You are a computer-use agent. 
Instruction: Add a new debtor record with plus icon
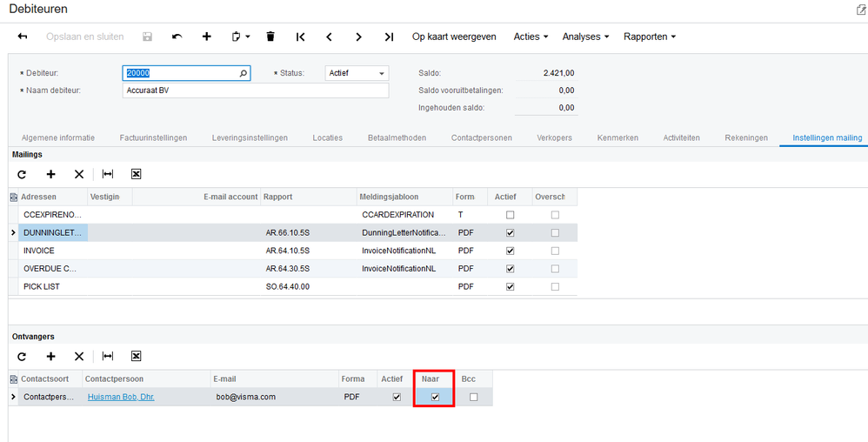click(x=206, y=37)
